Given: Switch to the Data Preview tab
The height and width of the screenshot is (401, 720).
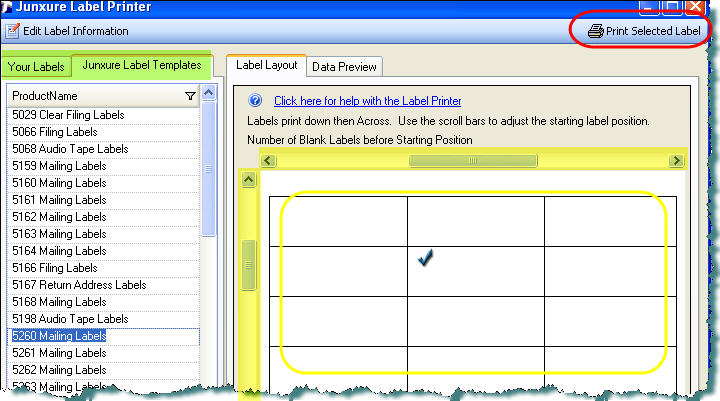Looking at the screenshot, I should (344, 67).
